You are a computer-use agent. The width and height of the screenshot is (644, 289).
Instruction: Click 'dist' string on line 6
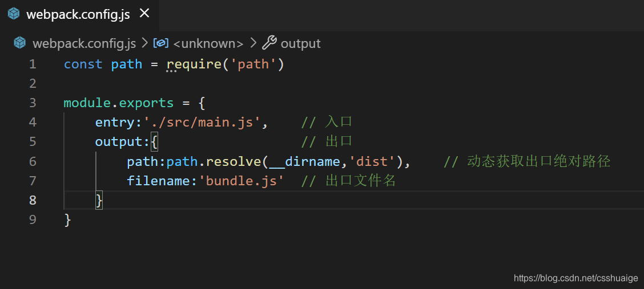[372, 161]
